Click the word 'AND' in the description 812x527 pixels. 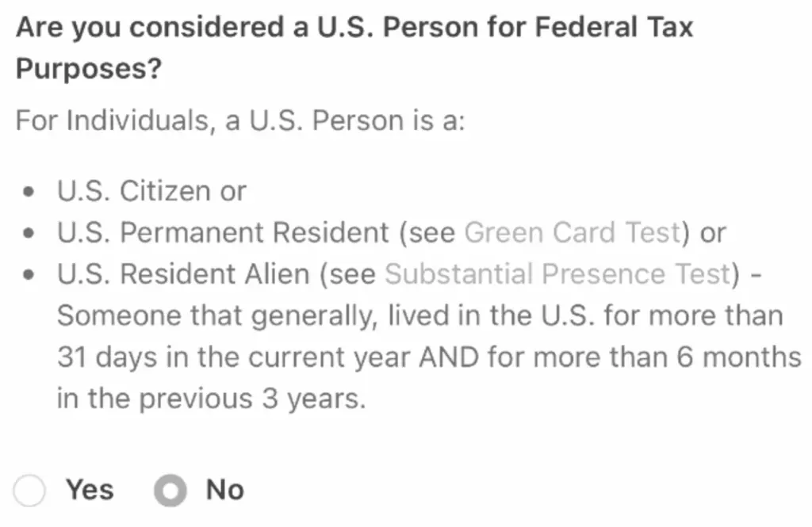pyautogui.click(x=449, y=357)
